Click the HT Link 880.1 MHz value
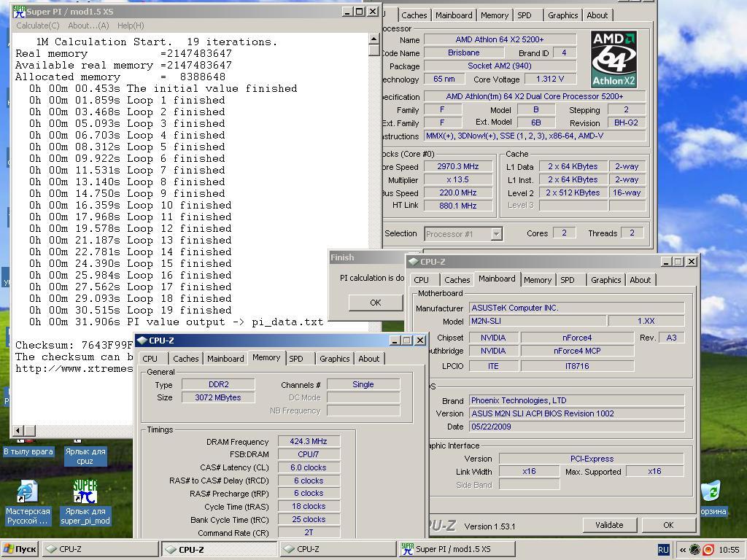This screenshot has height=560, width=747. [x=458, y=206]
